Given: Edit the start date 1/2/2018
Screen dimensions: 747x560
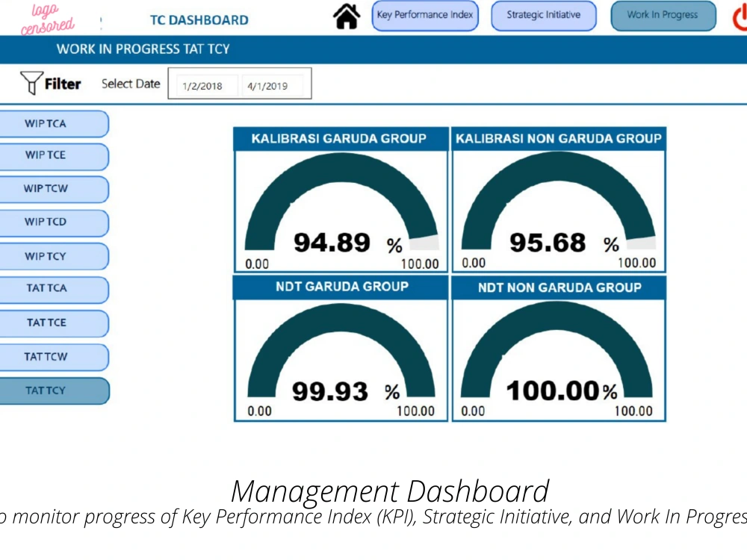Looking at the screenshot, I should [206, 86].
